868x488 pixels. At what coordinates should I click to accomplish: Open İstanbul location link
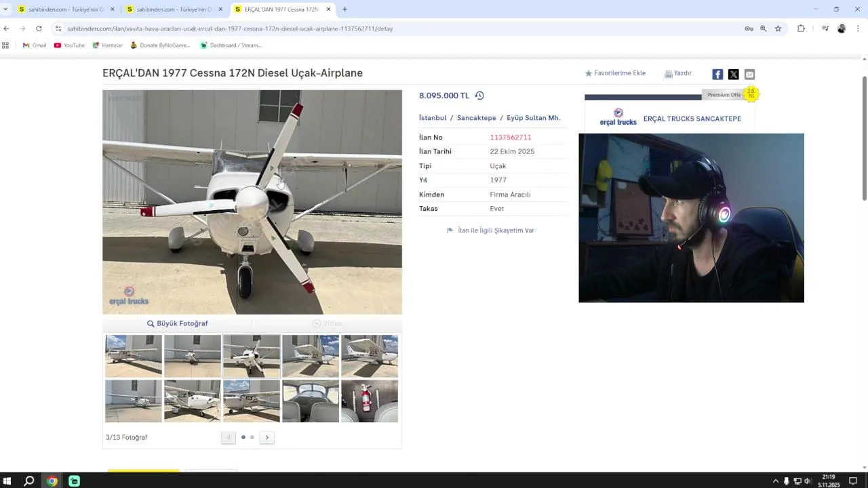(x=433, y=118)
